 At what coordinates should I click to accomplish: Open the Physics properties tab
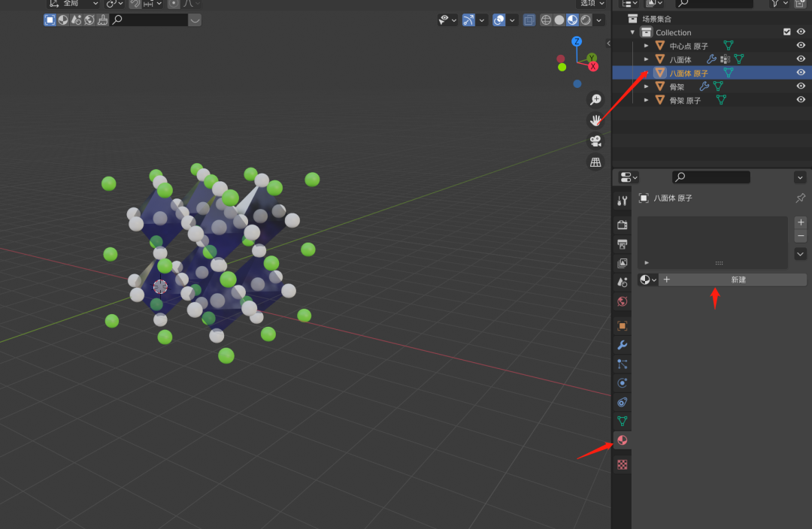click(x=622, y=383)
